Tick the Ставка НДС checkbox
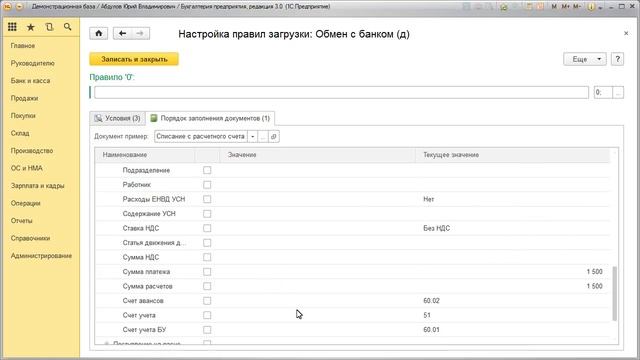This screenshot has height=360, width=640. coord(207,228)
